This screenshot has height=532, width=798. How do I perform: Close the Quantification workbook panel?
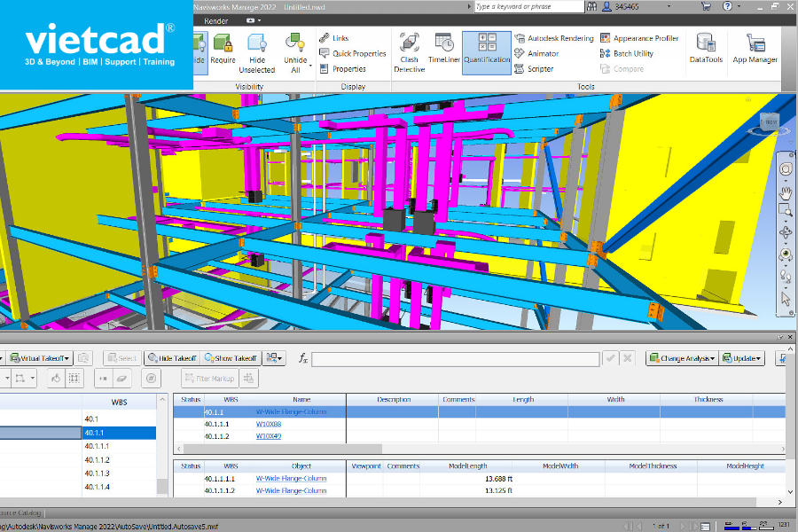coord(790,337)
